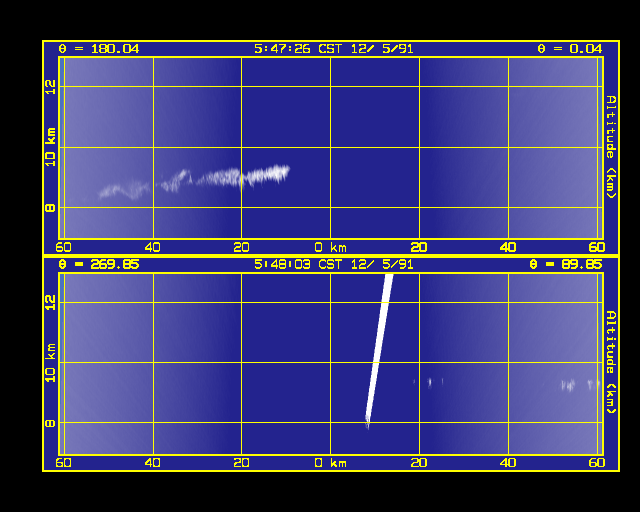This screenshot has width=640, height=512.
Task: Click '10 km' altitude tick in the 5:48:03 panel
Action: 50,363
